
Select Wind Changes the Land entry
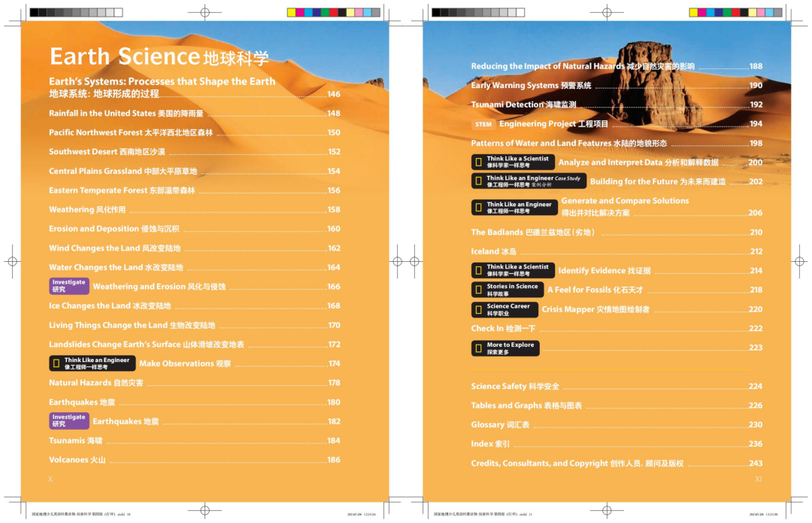[115, 248]
